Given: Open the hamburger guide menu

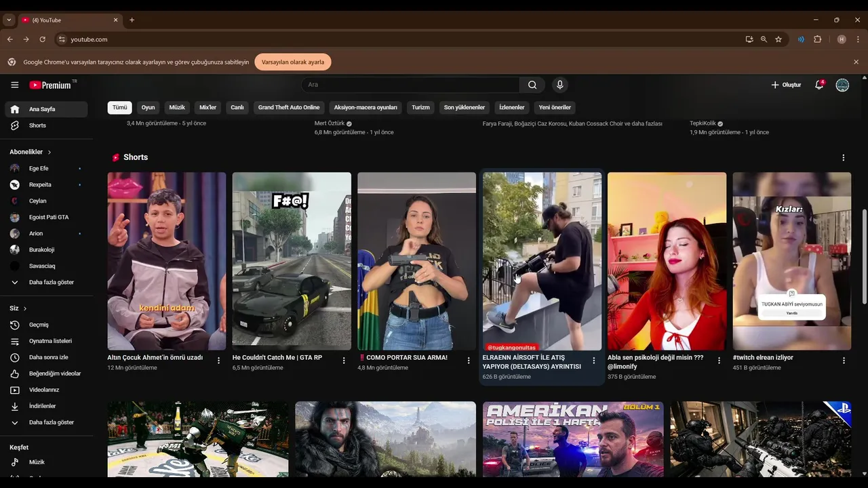Looking at the screenshot, I should coord(15,85).
